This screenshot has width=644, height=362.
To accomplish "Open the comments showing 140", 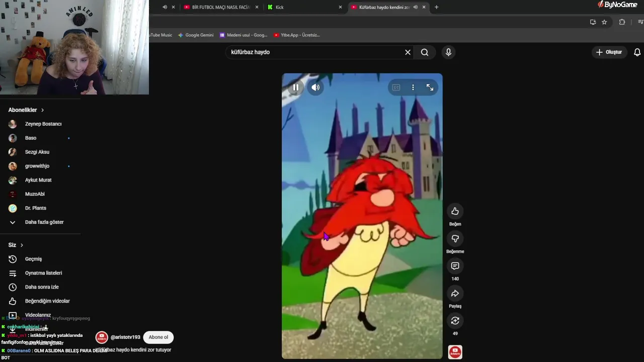I will point(455,266).
